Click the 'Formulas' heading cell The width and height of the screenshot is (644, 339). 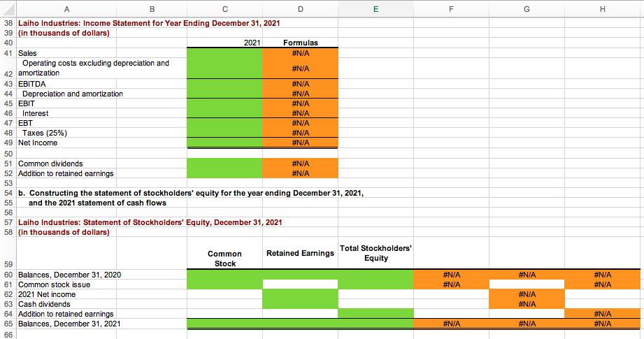[300, 43]
